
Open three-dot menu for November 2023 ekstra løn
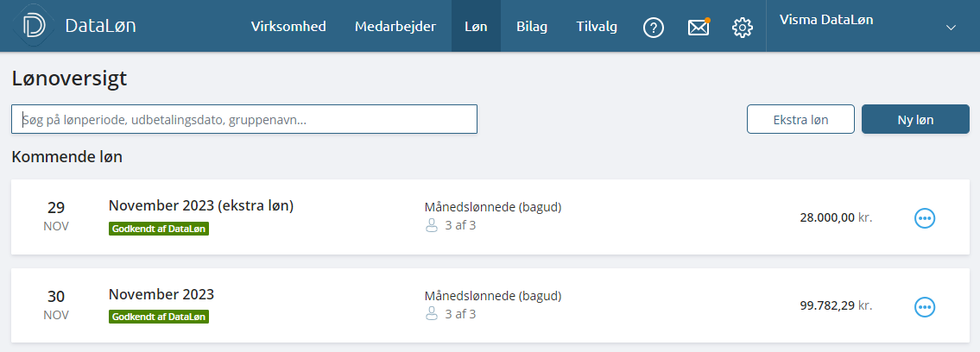[x=925, y=217]
